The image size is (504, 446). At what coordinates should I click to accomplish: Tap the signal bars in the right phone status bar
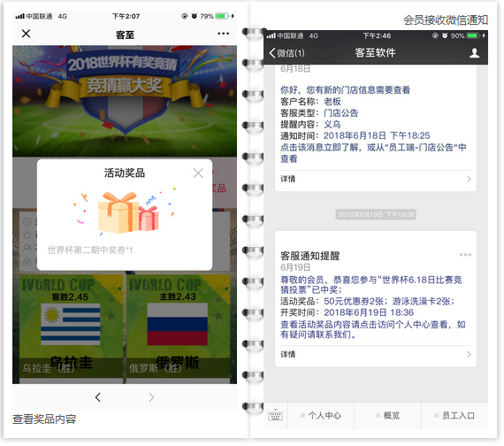[271, 35]
